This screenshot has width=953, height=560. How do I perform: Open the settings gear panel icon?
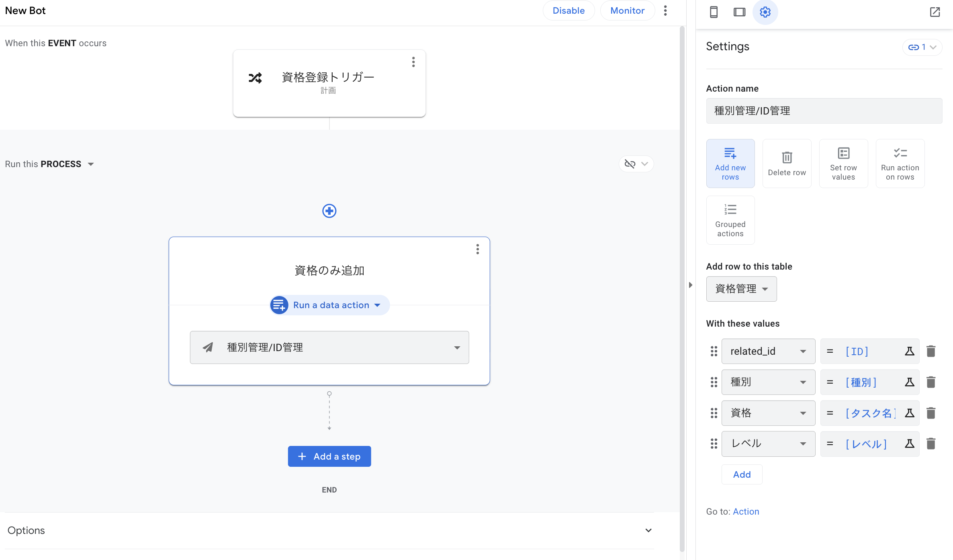765,12
